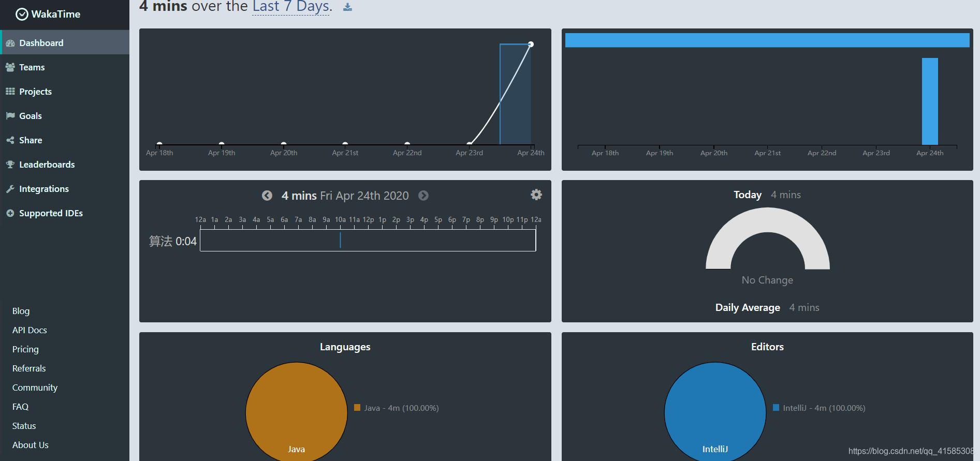The width and height of the screenshot is (980, 461).
Task: Open Share menu item
Action: click(65, 140)
